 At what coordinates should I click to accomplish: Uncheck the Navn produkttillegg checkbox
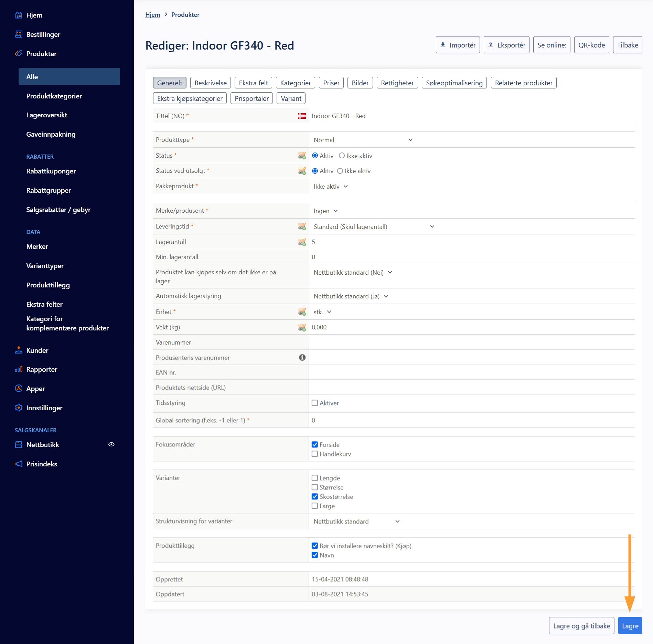(x=314, y=555)
